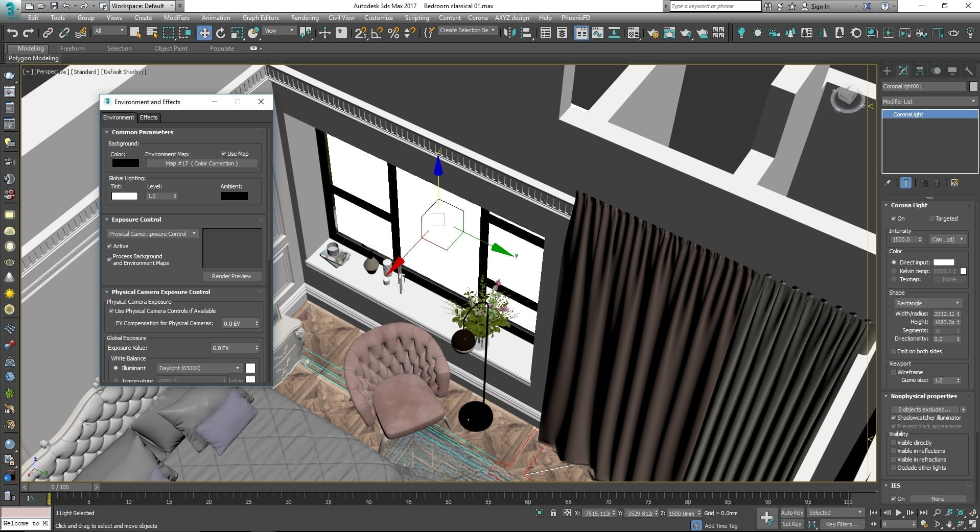This screenshot has height=532, width=980.
Task: Open the exposure control type dropdown
Action: pyautogui.click(x=193, y=234)
